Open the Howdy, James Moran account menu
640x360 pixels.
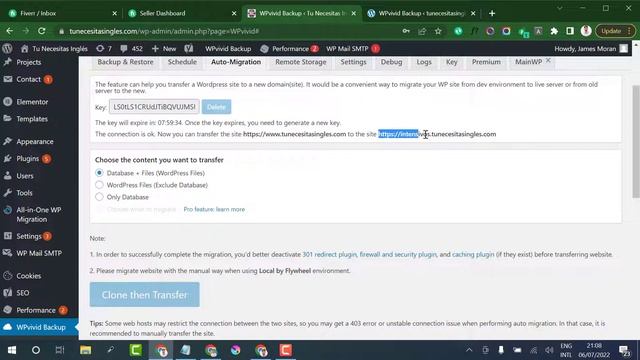pyautogui.click(x=591, y=49)
